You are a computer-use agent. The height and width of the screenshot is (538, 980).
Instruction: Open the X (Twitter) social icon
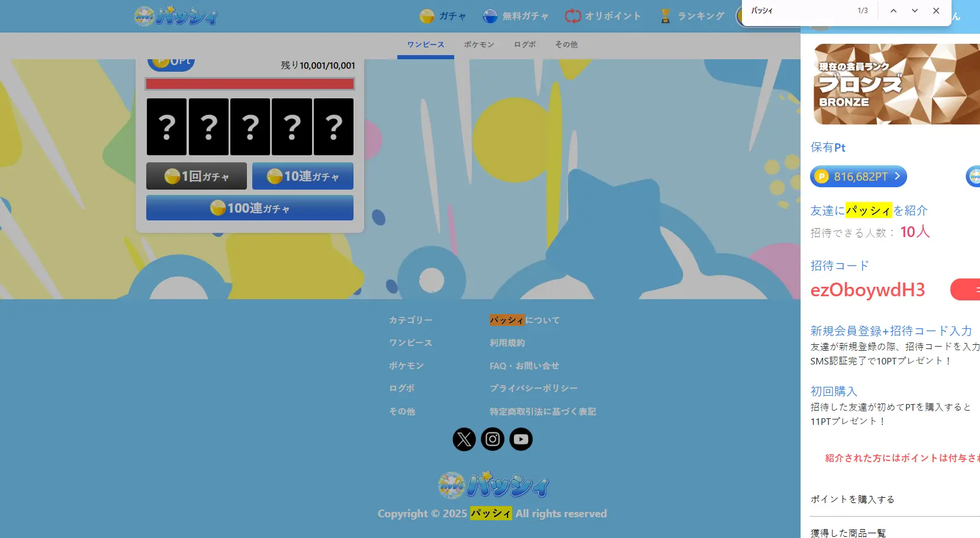464,439
